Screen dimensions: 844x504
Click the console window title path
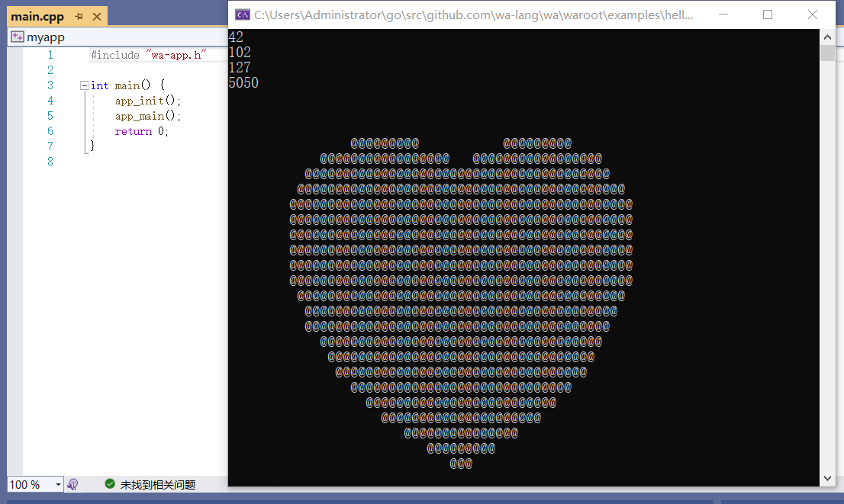pyautogui.click(x=474, y=15)
